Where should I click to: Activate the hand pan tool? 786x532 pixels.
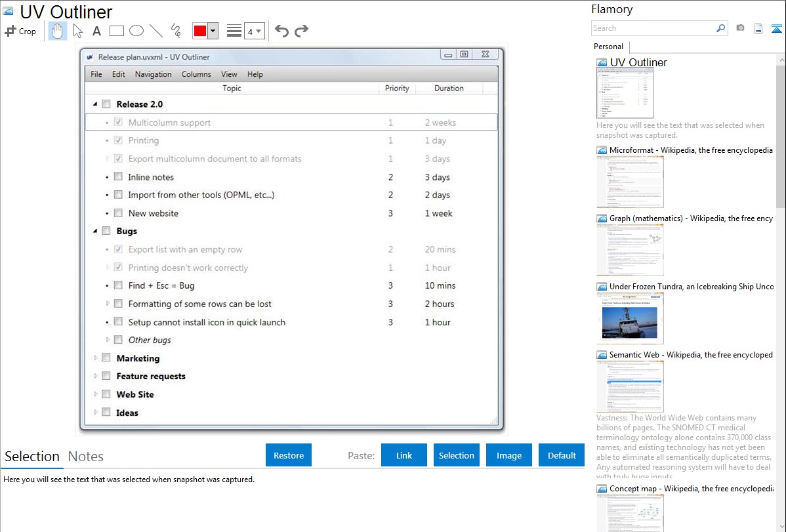58,31
